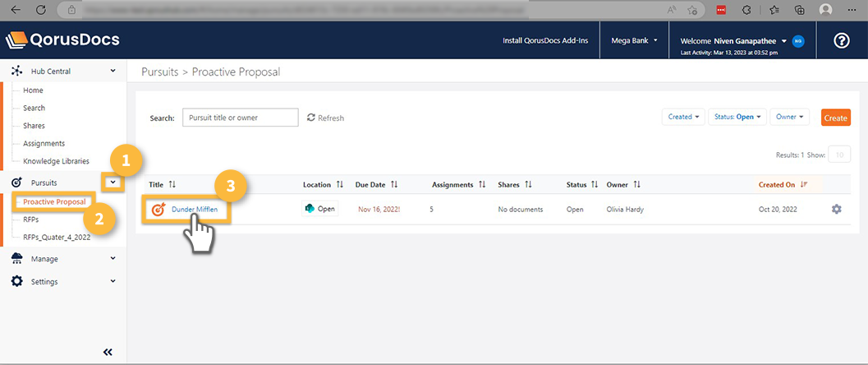This screenshot has width=868, height=365.
Task: Open the Mega Bank dropdown
Action: [x=635, y=40]
